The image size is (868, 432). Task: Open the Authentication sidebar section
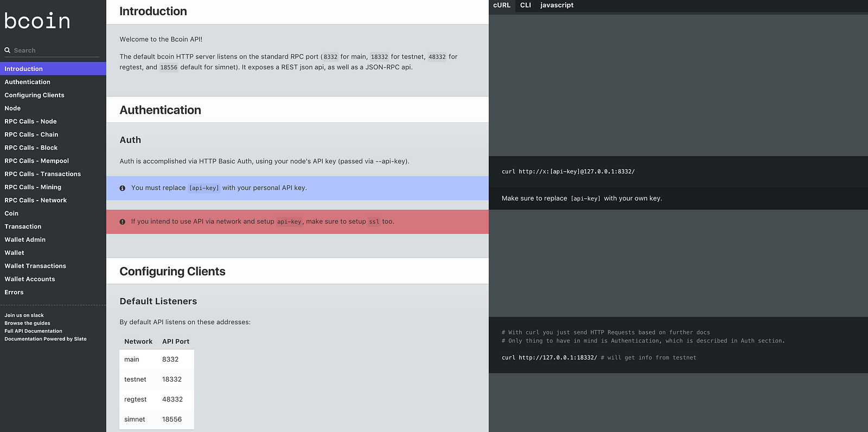click(28, 82)
